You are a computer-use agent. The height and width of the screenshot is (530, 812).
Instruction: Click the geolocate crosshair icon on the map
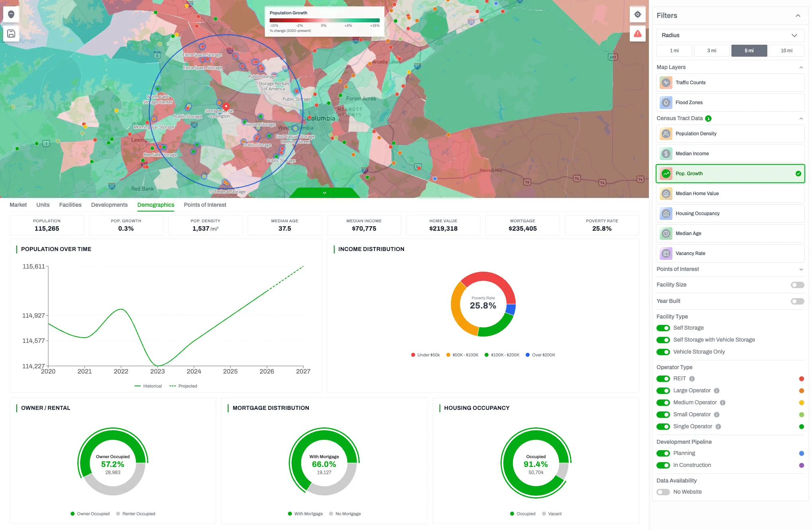click(x=637, y=14)
